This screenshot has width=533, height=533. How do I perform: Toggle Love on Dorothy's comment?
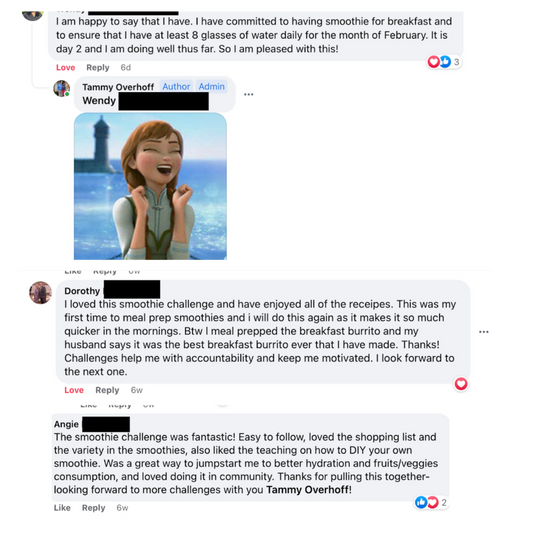[x=74, y=390]
